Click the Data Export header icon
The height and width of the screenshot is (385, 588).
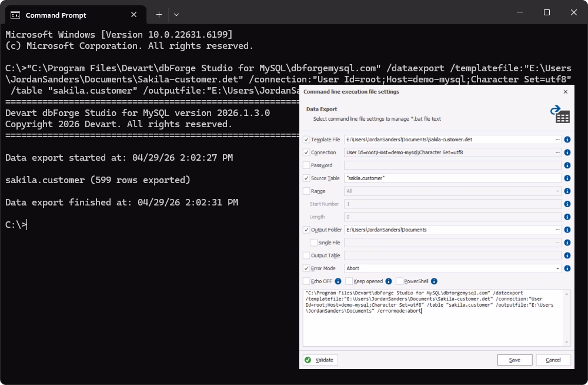(560, 114)
